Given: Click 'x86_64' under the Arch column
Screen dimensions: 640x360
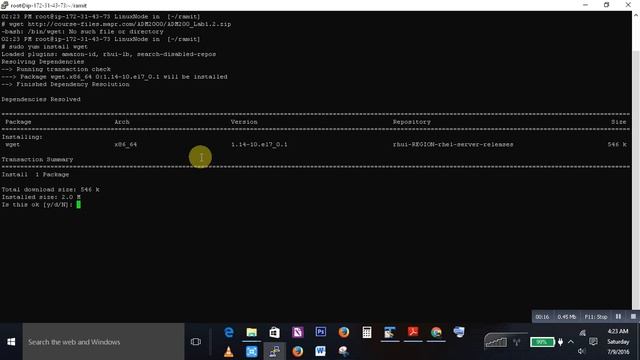Looking at the screenshot, I should tap(126, 144).
